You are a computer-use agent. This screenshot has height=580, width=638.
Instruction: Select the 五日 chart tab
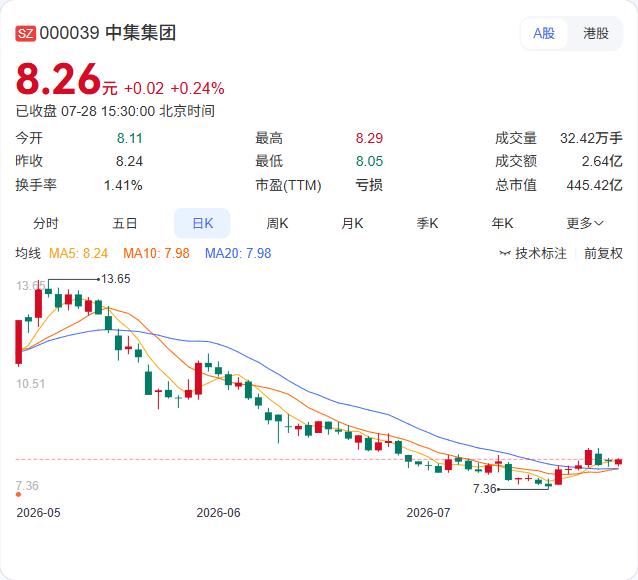click(x=125, y=223)
